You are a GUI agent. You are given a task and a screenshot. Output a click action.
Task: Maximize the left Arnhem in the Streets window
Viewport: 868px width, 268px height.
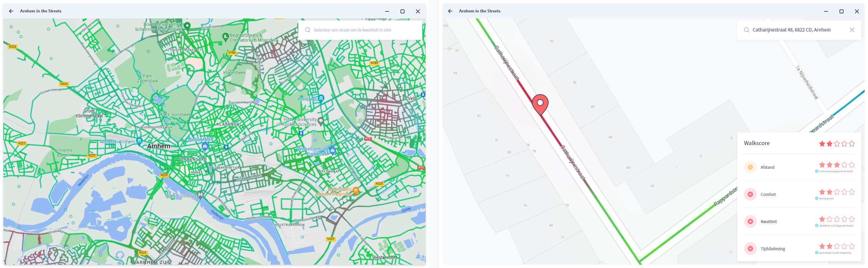click(402, 11)
